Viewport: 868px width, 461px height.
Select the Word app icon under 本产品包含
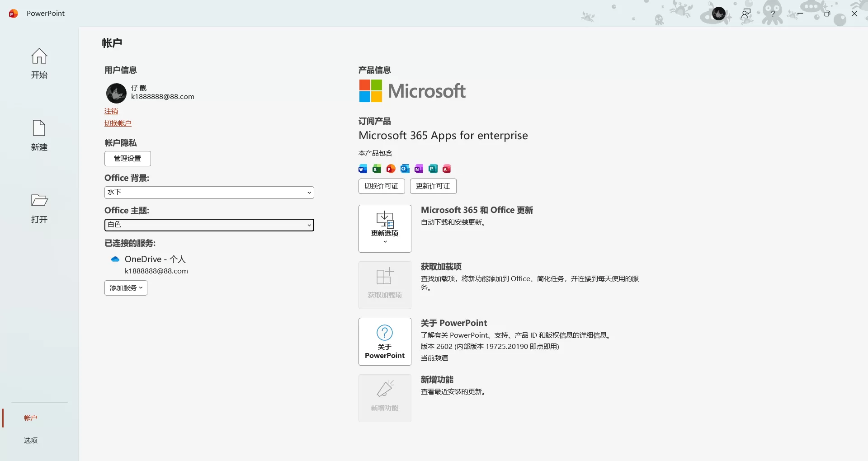(x=362, y=169)
